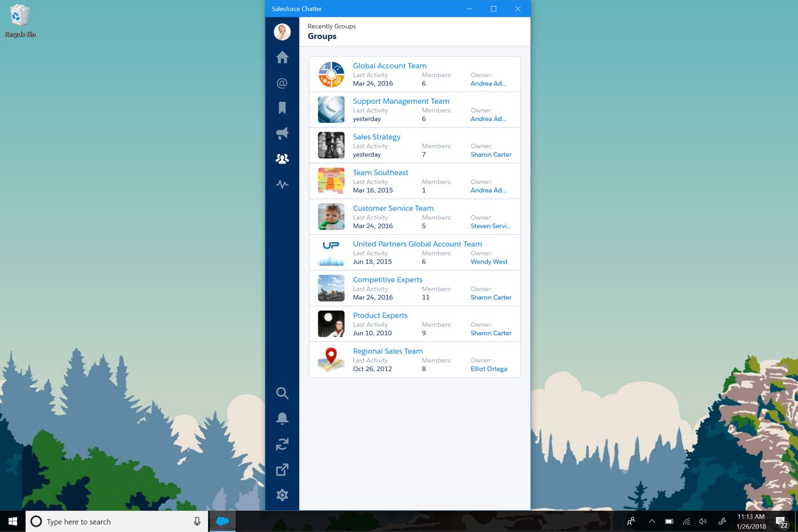Click 'Mar 16, 2015' activity date text

tap(372, 190)
